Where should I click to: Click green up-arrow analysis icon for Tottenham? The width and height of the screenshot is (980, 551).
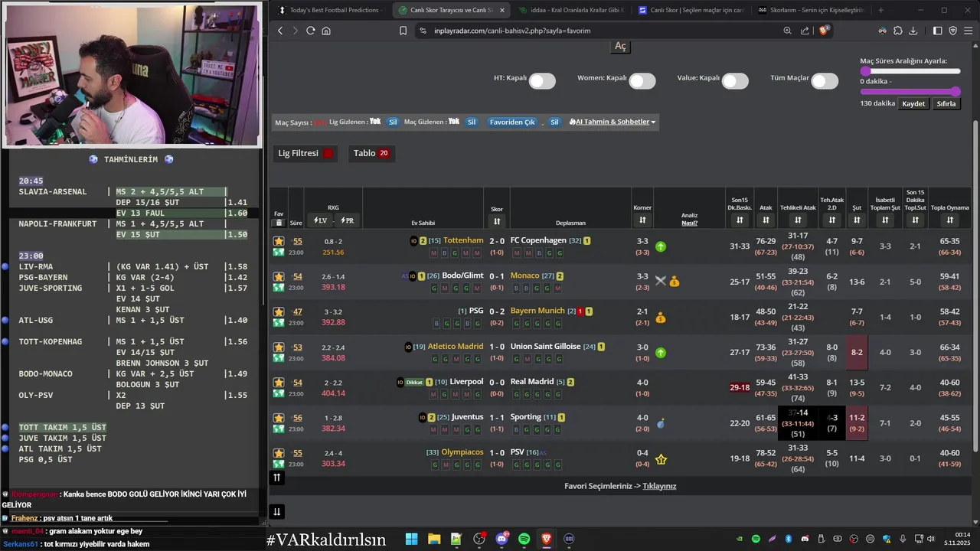661,246
